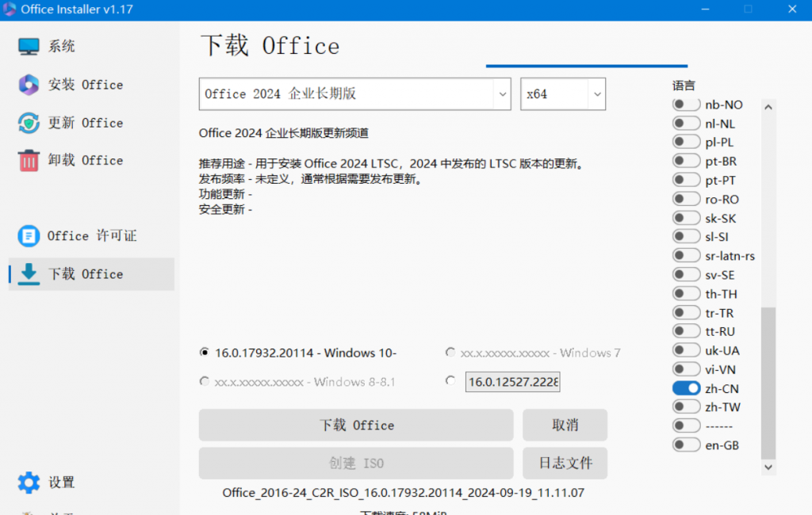Enable the zh-TW language toggle
This screenshot has width=812, height=515.
click(686, 407)
